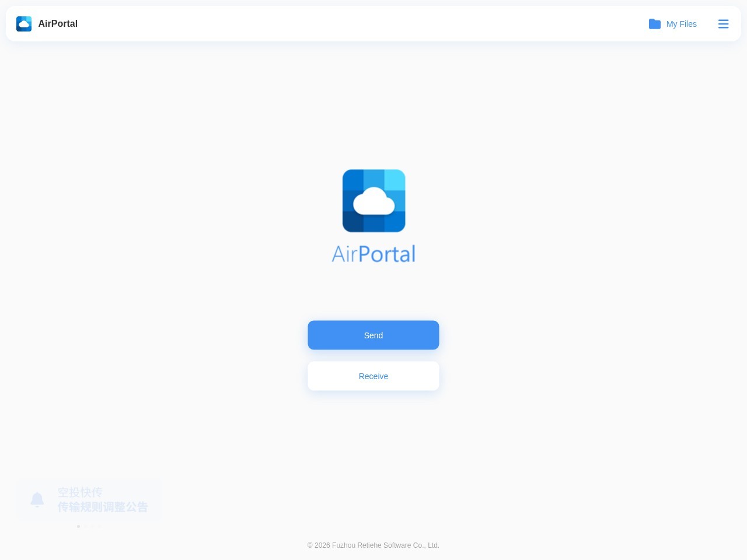Viewport: 747px width, 560px height.
Task: Select the third announcement carousel dot
Action: click(x=92, y=526)
